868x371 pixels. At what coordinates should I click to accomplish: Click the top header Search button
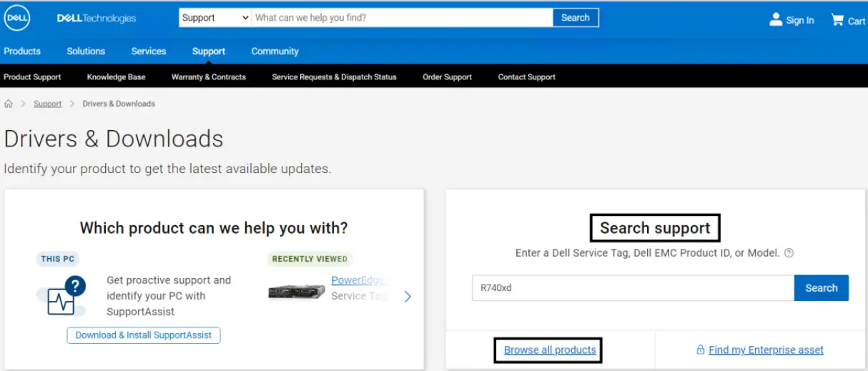pos(576,18)
